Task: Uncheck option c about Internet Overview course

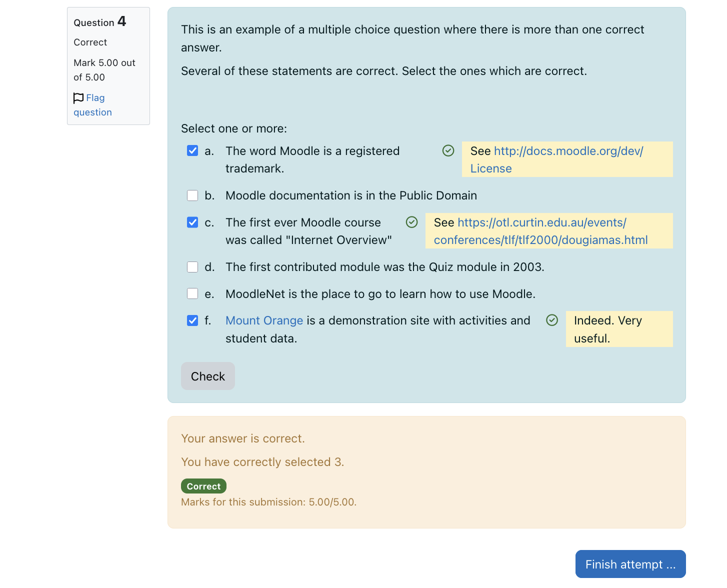Action: 192,222
